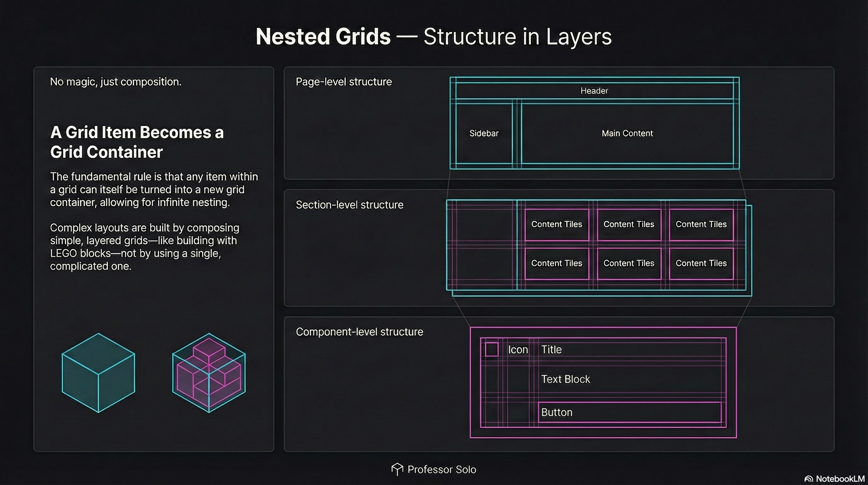Click the top-left Content Tiles box

tap(556, 224)
